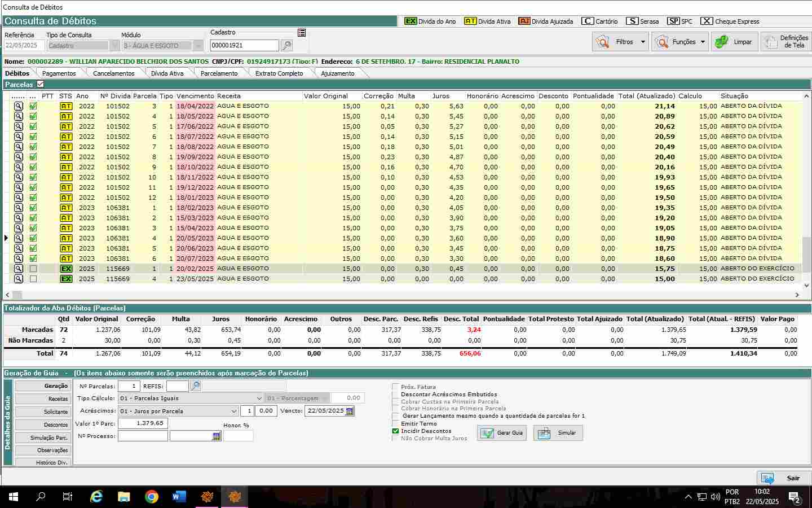Toggle the Parcelas select-all checkbox

[x=40, y=84]
